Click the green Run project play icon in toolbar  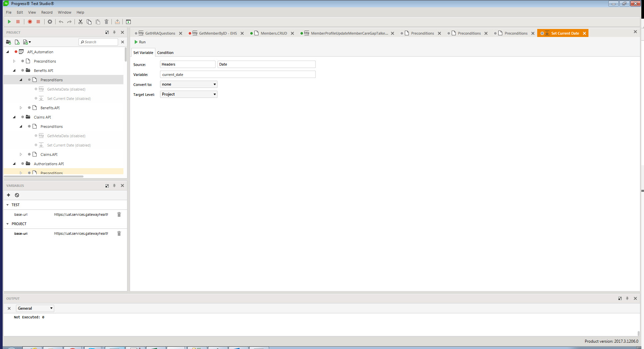pyautogui.click(x=9, y=22)
